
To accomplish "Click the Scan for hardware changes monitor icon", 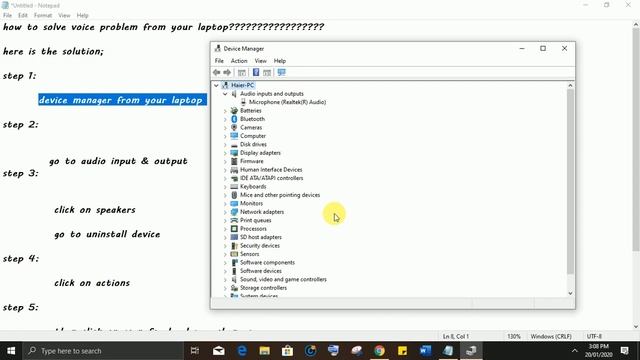I will [x=282, y=72].
